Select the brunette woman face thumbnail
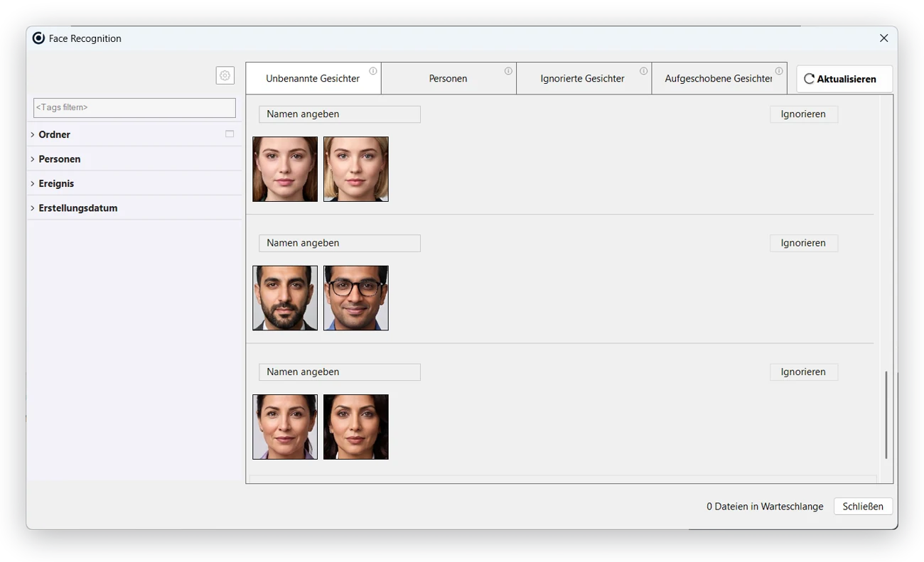The width and height of the screenshot is (924, 562). [285, 169]
